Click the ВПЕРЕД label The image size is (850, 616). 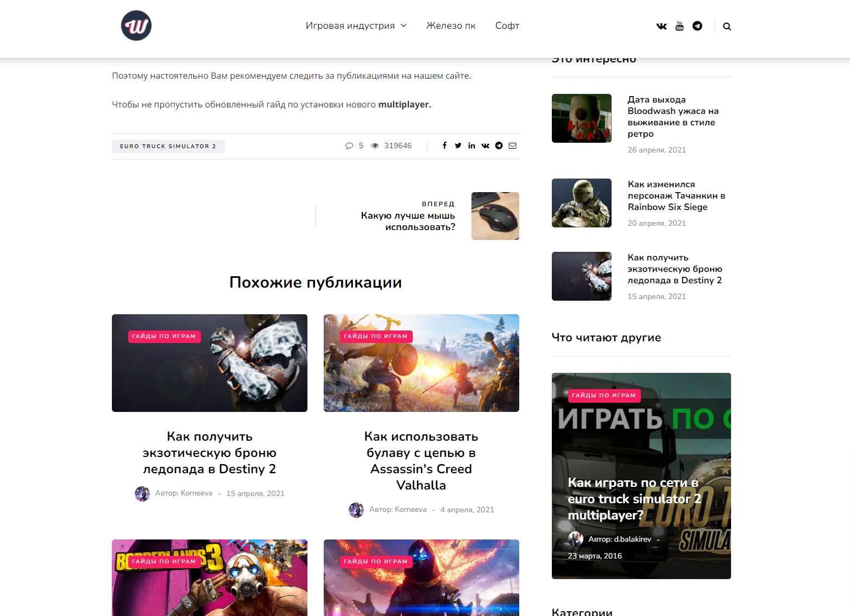[x=438, y=204]
